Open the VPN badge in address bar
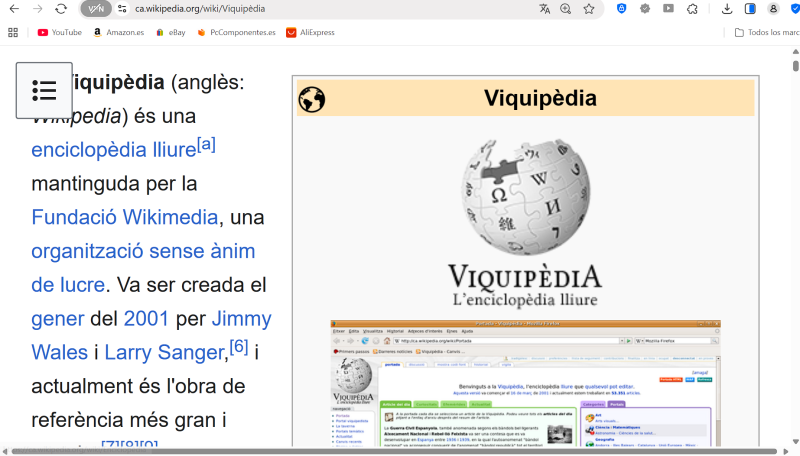 [x=96, y=9]
